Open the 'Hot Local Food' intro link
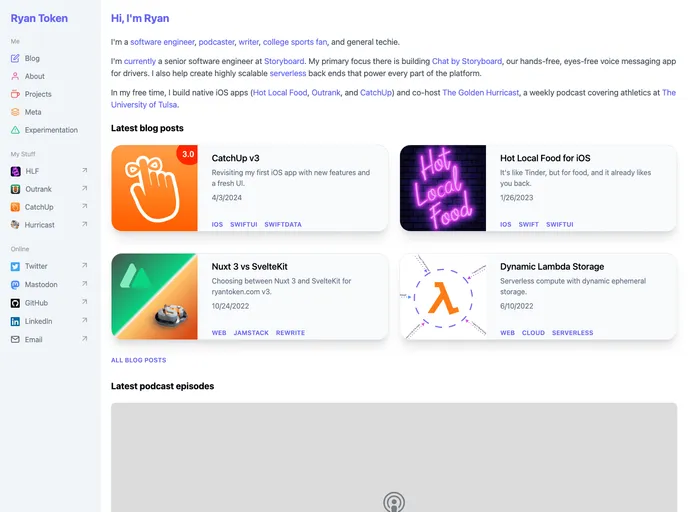This screenshot has height=512, width=688. point(280,93)
